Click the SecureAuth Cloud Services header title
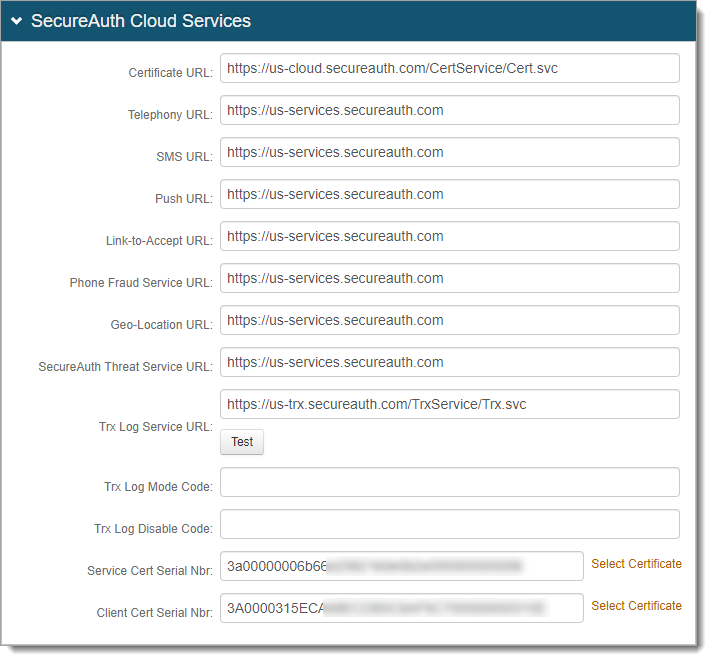 point(140,21)
